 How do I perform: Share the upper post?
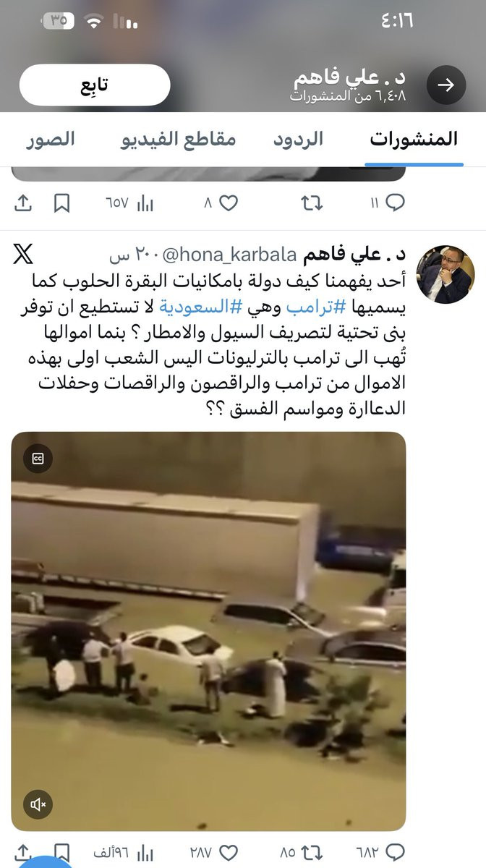point(23,204)
